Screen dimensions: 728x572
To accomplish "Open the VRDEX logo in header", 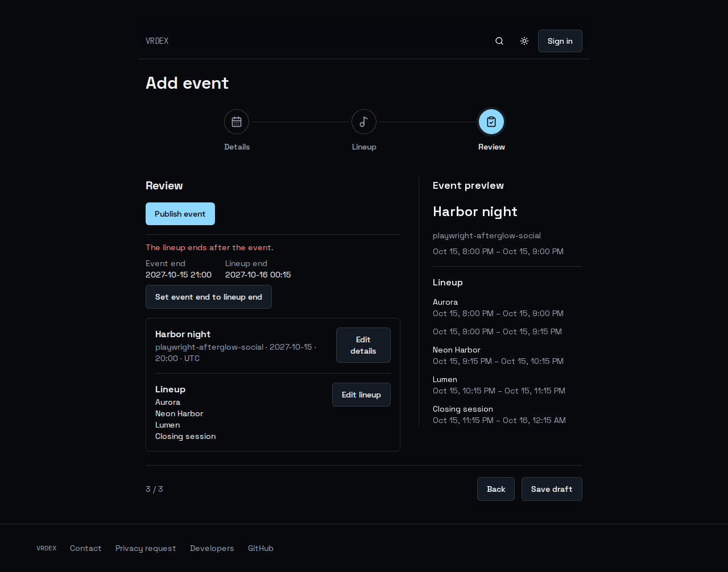I will click(x=157, y=41).
